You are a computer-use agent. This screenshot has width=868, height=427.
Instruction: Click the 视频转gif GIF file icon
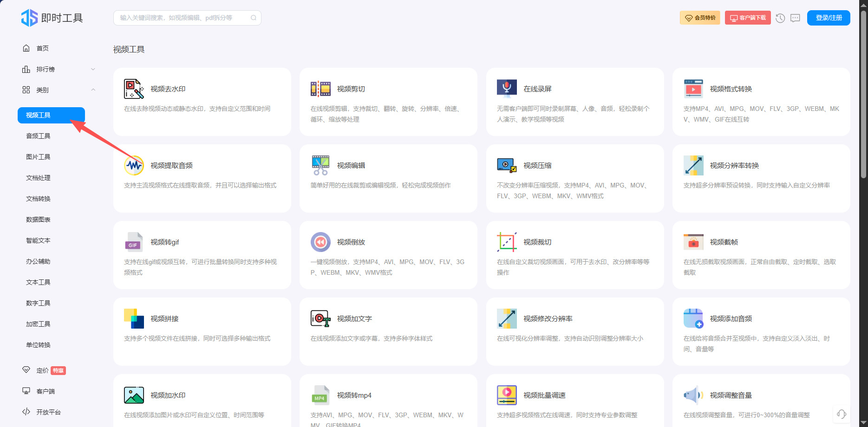[x=134, y=242]
